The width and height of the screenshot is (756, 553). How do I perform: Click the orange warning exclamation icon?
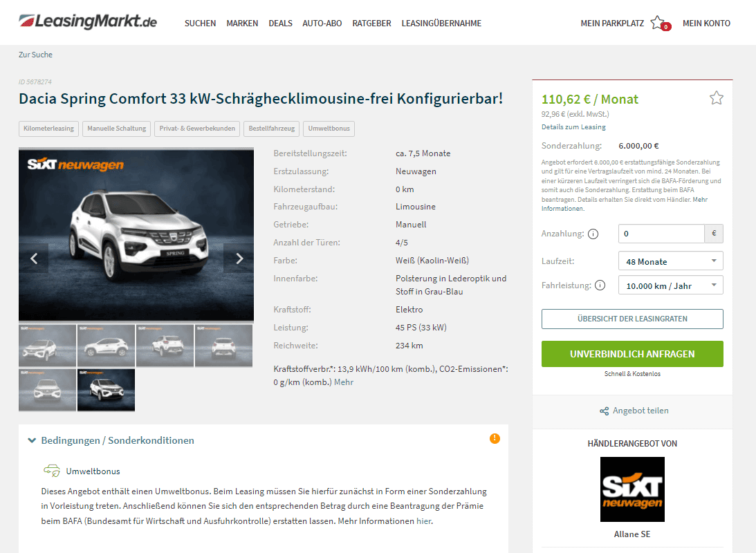click(x=495, y=438)
